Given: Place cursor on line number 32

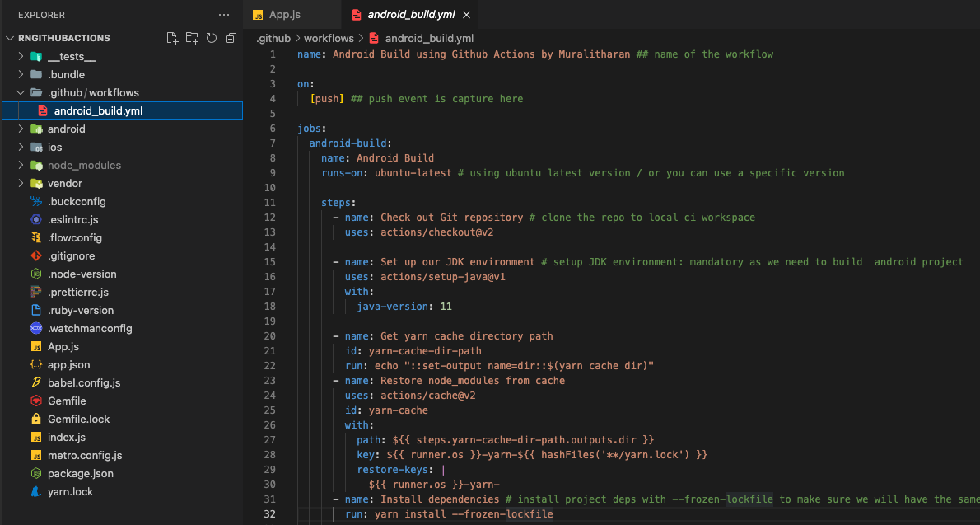Looking at the screenshot, I should [x=269, y=514].
